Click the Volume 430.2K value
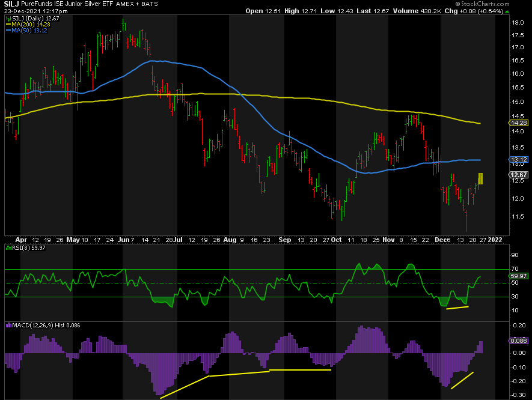The image size is (532, 400). point(417,11)
